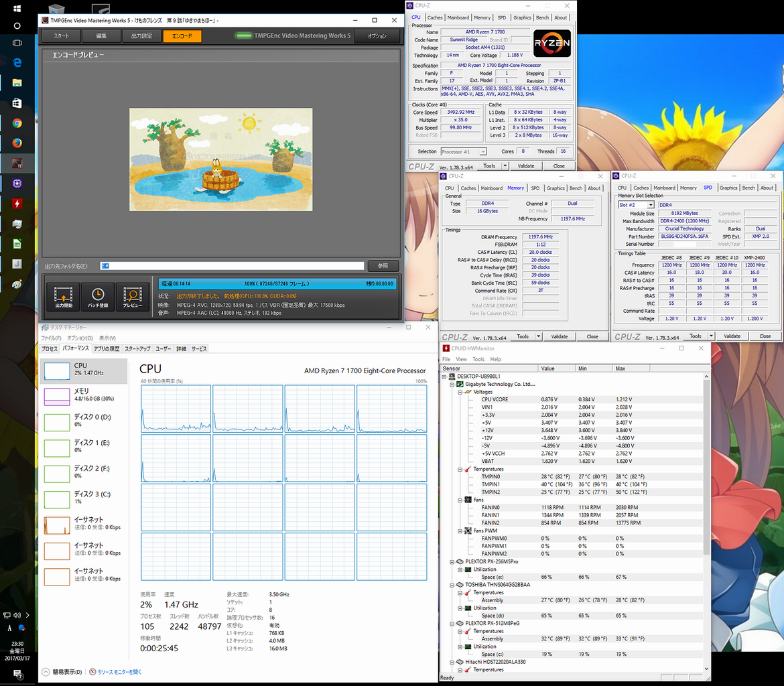Open Task View from the taskbar
The width and height of the screenshot is (784, 686).
(17, 43)
